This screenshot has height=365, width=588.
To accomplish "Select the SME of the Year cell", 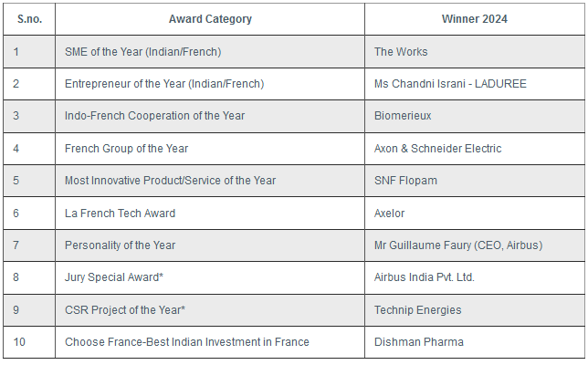I will pos(143,52).
